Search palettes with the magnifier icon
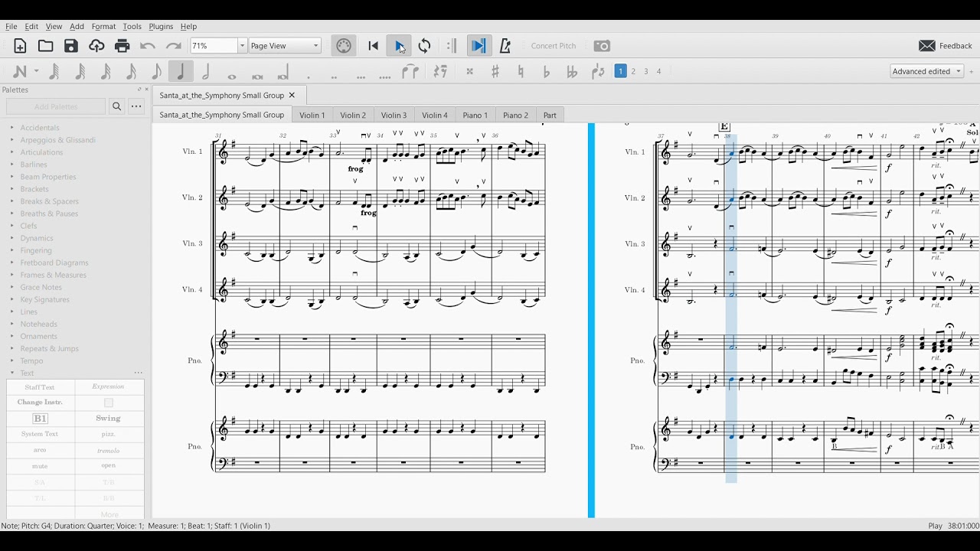 click(x=117, y=106)
